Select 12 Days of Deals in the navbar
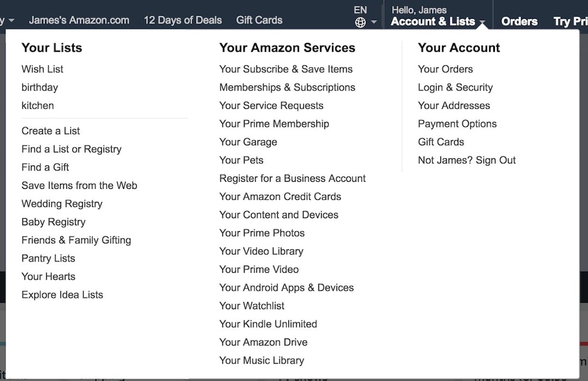The height and width of the screenshot is (381, 588). tap(183, 20)
